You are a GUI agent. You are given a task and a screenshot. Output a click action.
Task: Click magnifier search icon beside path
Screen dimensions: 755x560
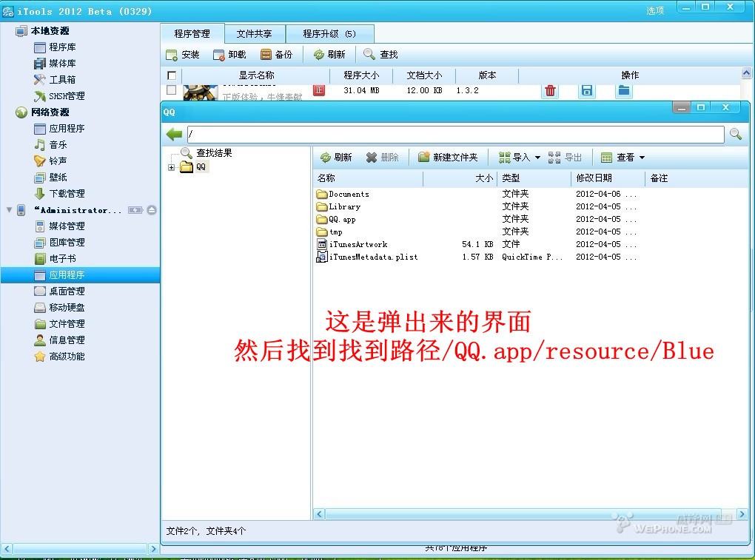tap(736, 134)
